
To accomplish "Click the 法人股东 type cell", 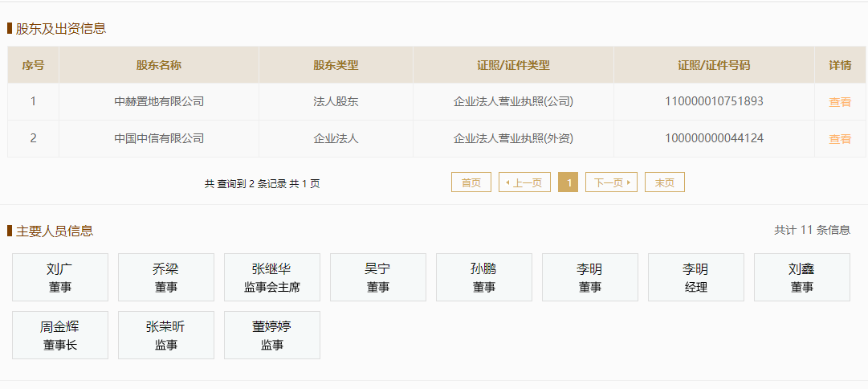I will pos(336,102).
